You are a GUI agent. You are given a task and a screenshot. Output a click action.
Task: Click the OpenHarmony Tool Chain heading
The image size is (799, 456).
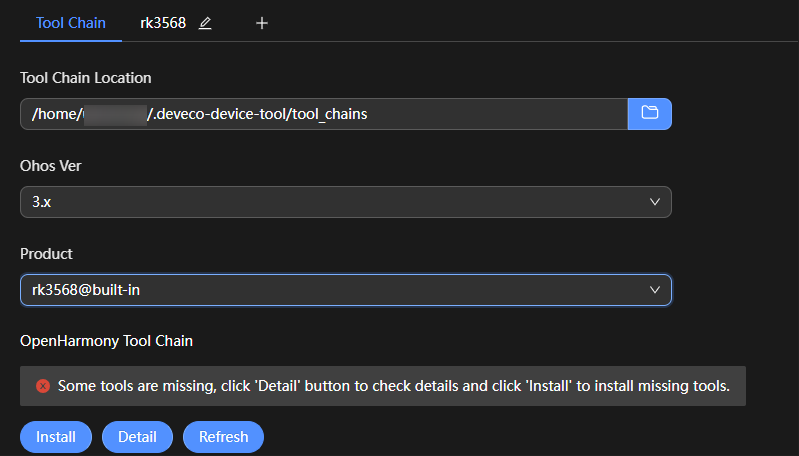[x=106, y=341]
